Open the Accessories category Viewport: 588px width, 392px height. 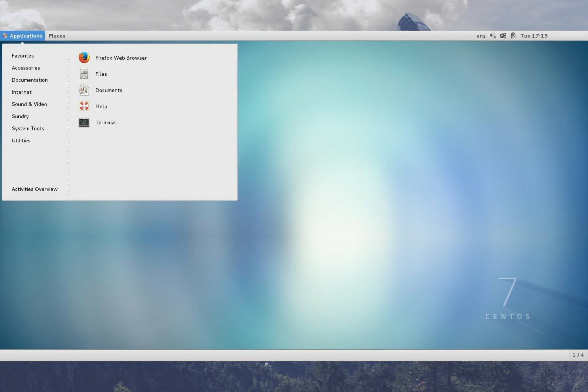point(26,68)
